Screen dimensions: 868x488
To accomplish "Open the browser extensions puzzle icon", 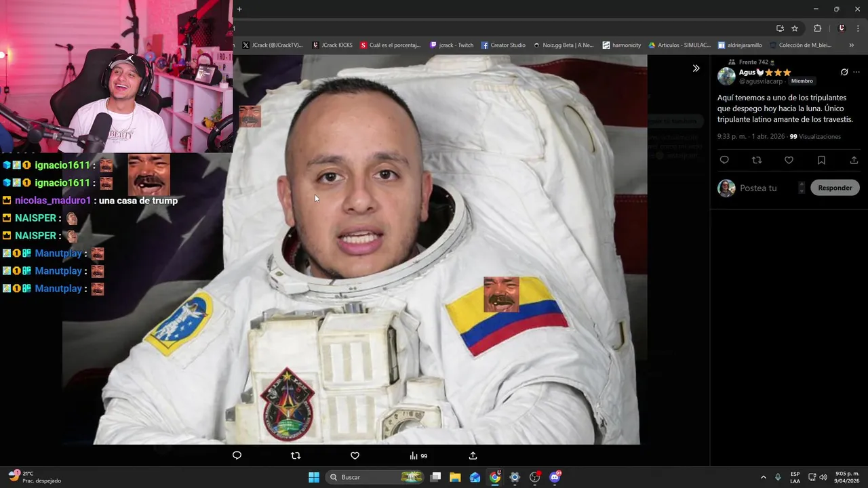I will [x=817, y=28].
